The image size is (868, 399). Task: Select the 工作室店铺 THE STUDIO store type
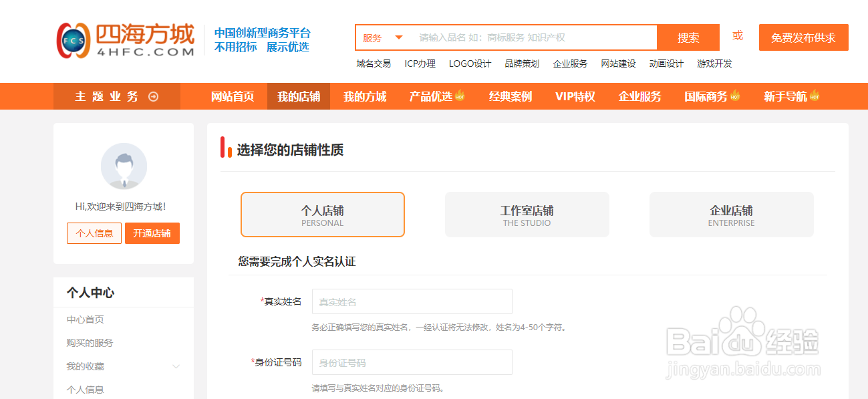click(527, 215)
